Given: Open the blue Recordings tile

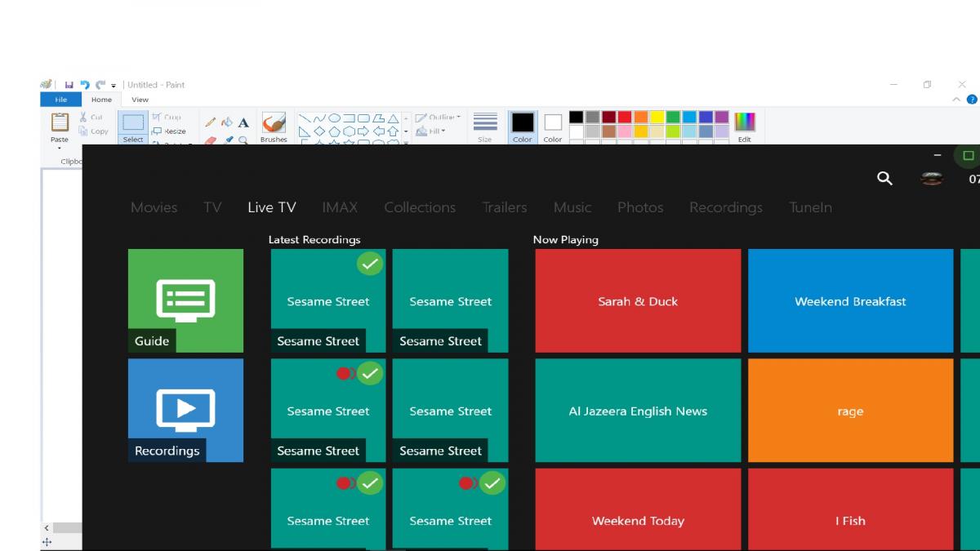Looking at the screenshot, I should coord(185,410).
